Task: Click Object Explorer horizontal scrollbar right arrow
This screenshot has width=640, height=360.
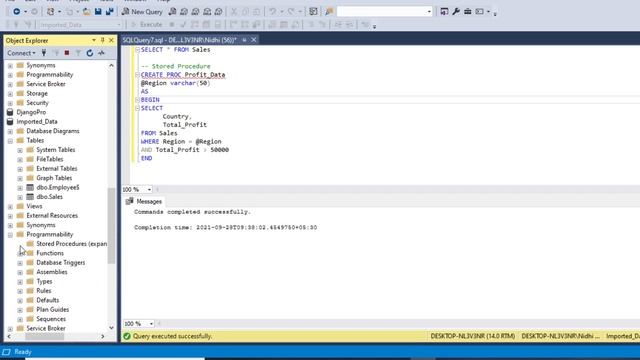Action: (103, 337)
